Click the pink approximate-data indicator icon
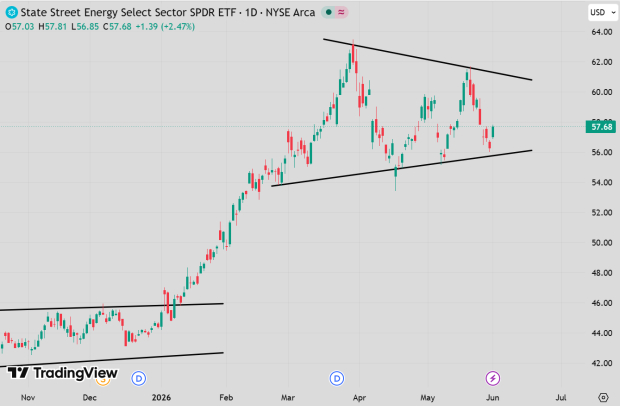Viewport: 620px width, 406px height. tap(342, 13)
